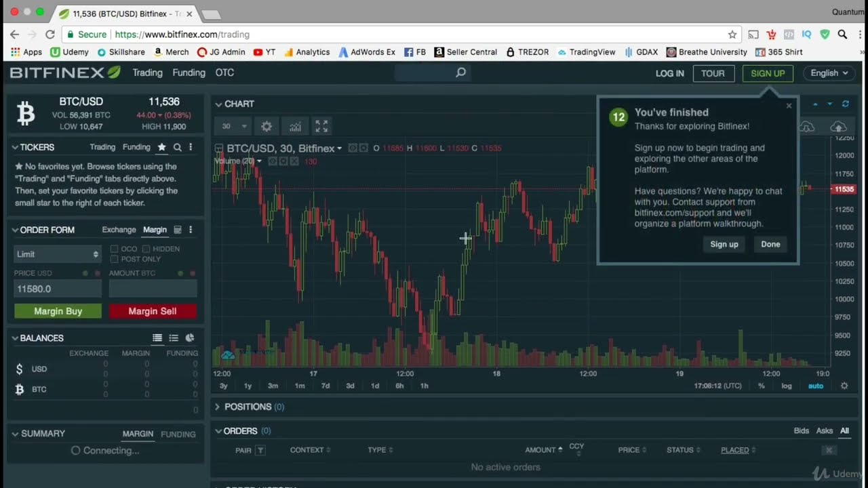Open the tickers search icon
This screenshot has height=488, width=868.
177,147
